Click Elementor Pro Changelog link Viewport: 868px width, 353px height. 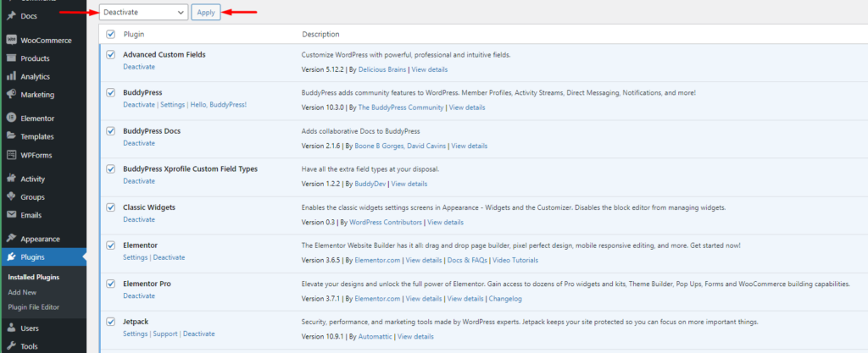(505, 299)
